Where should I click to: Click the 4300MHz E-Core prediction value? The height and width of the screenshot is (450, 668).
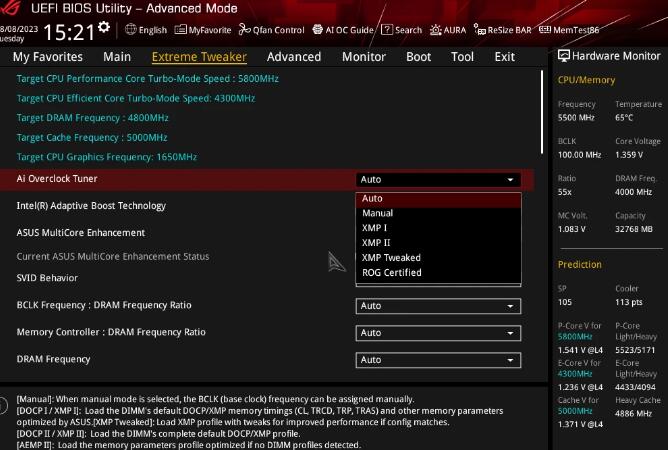point(575,374)
